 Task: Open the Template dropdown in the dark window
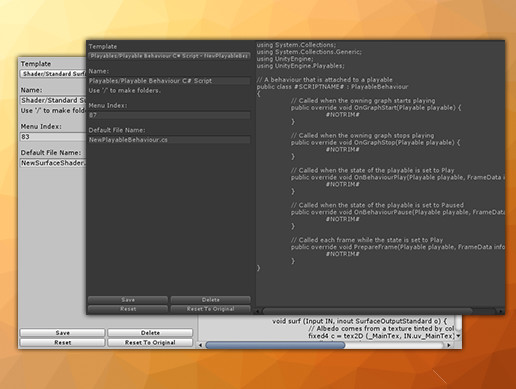[x=169, y=56]
